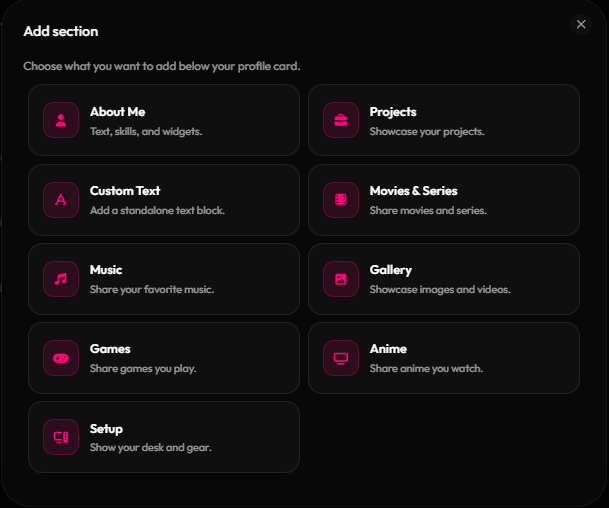Click the Projects briefcase icon

click(341, 120)
